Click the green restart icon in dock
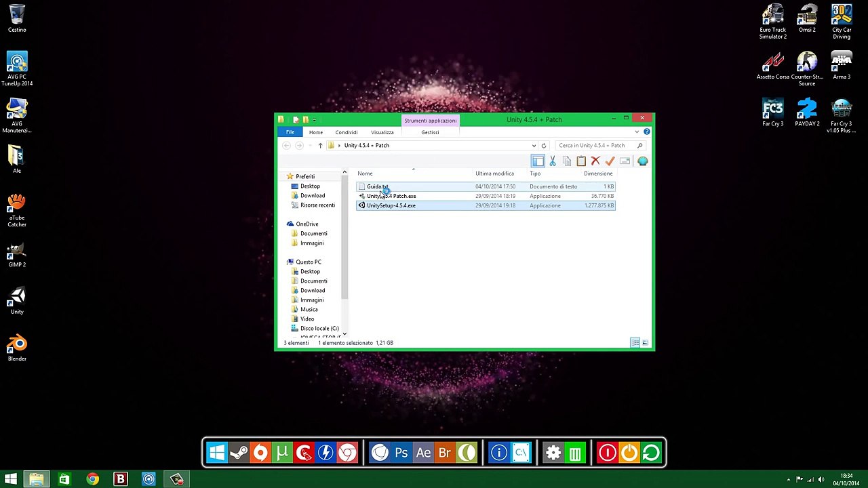The image size is (868, 488). pyautogui.click(x=651, y=453)
